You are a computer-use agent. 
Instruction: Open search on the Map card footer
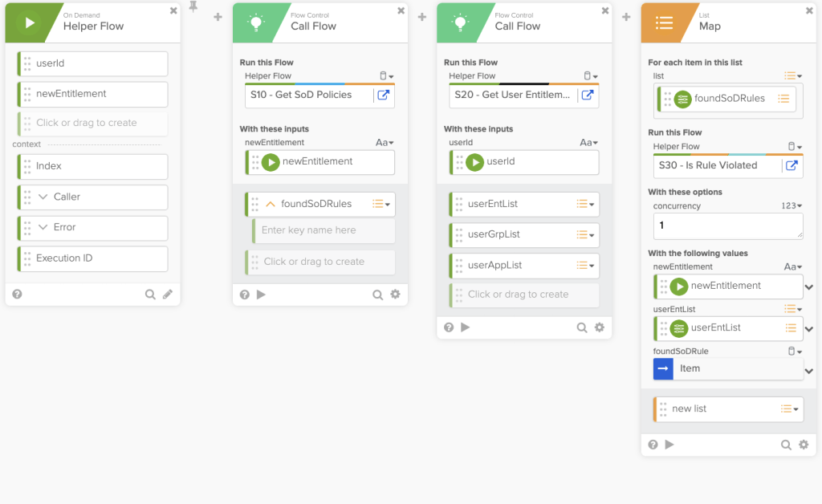coord(786,445)
